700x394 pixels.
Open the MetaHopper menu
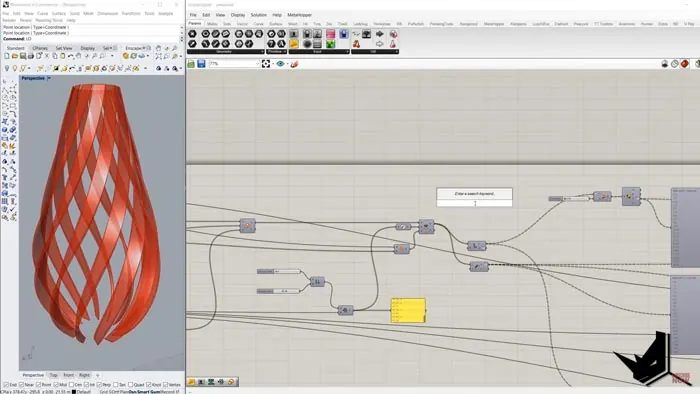[300, 15]
